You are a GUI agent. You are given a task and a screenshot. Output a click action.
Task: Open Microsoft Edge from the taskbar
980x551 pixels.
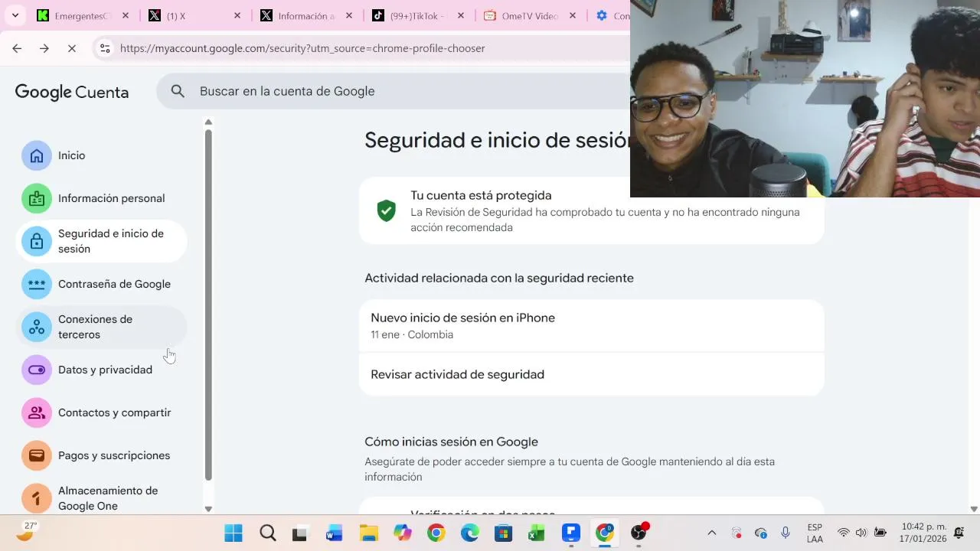tap(469, 533)
